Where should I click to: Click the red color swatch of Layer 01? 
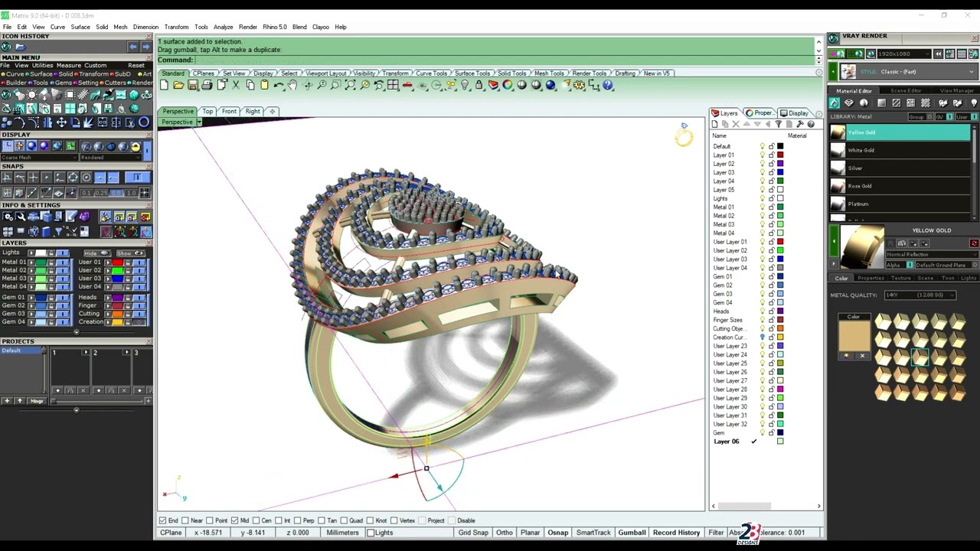tap(780, 155)
